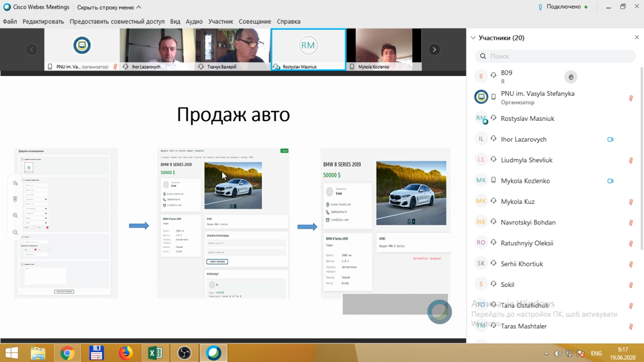Click the raise hand icon next to B09
644x362 pixels.
571,77
